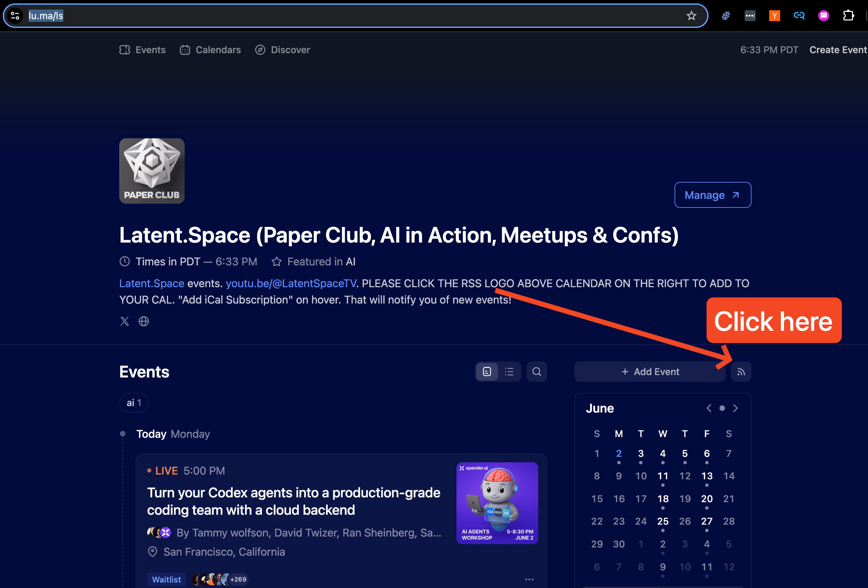
Task: Open the events search icon
Action: (536, 372)
